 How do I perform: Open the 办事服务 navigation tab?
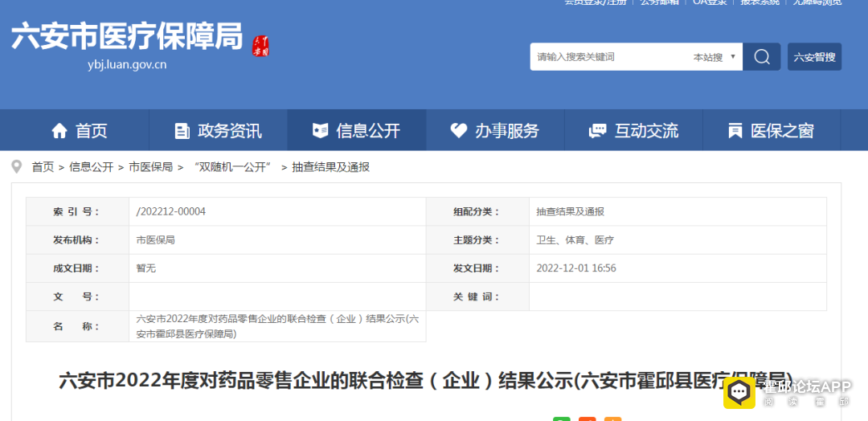point(495,131)
